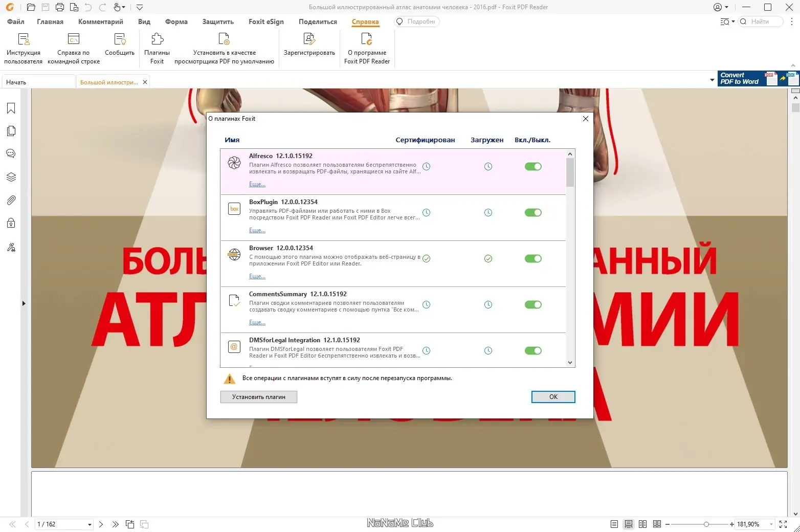Open the page number dropdown
The image size is (800, 532).
point(90,524)
